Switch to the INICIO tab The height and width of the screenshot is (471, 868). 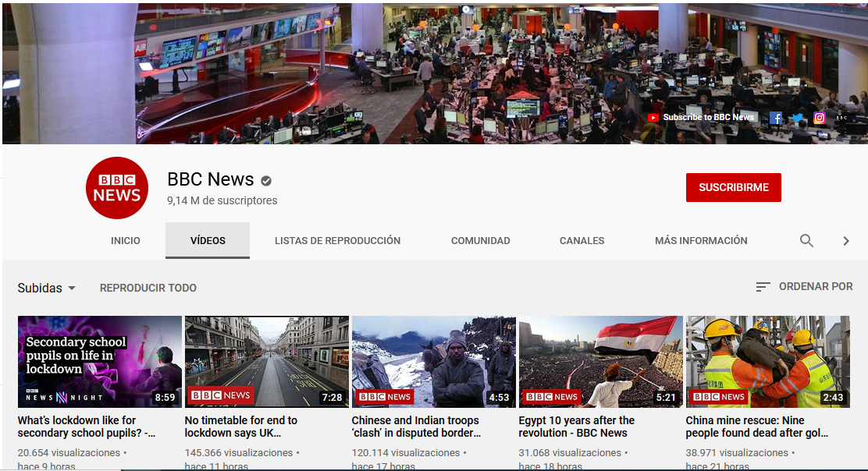126,240
